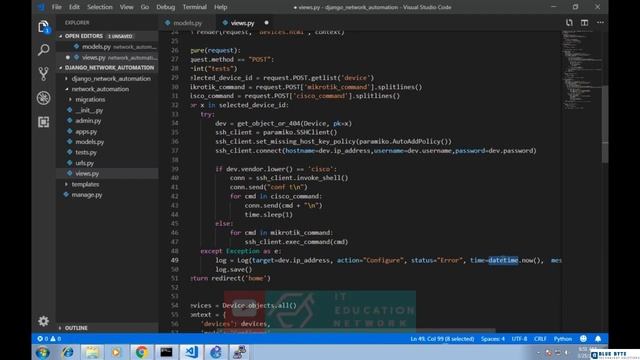Switch to the models.py editor tab

[187, 23]
